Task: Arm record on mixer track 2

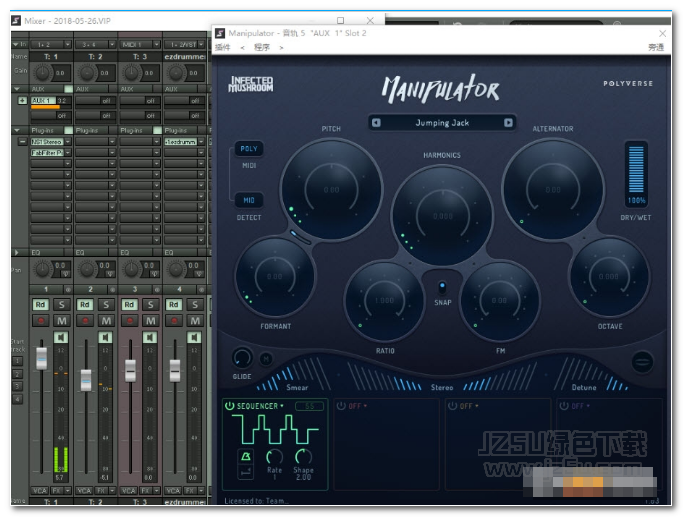Action: coord(85,321)
